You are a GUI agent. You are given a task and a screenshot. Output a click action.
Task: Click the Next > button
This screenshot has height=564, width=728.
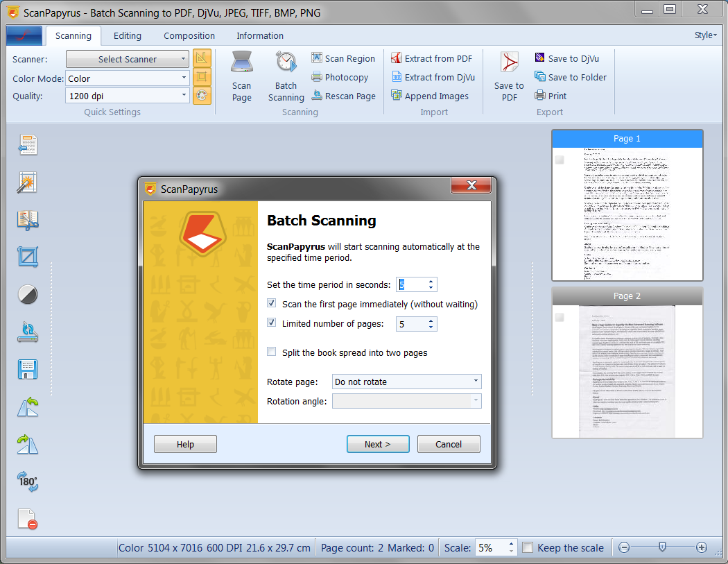tap(378, 444)
